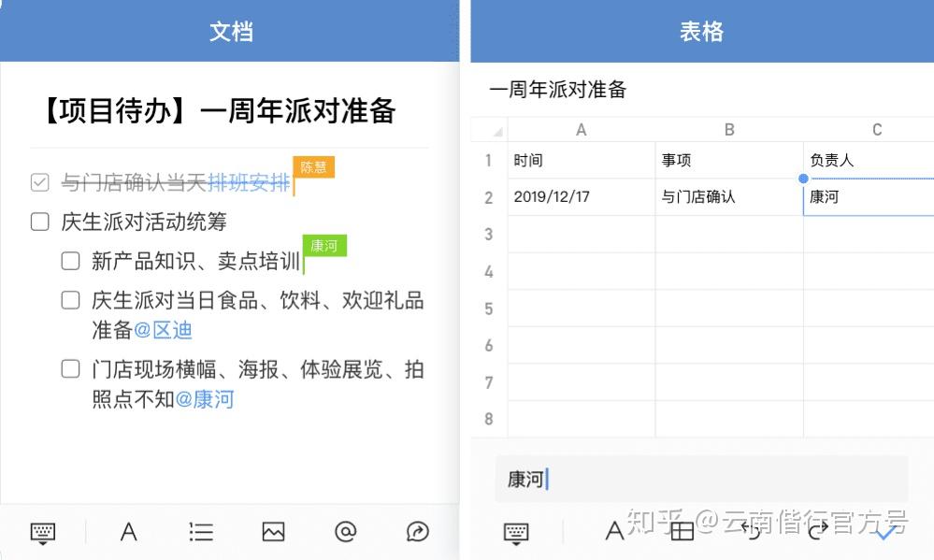Hide keyboard in spreadsheet toolbar

point(516,533)
